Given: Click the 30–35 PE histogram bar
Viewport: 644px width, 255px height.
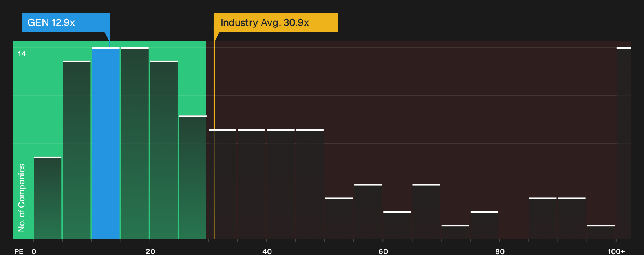Looking at the screenshot, I should click(x=222, y=184).
